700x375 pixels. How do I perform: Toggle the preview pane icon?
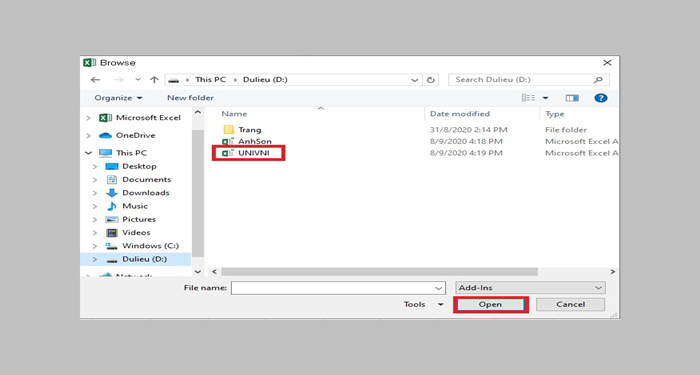[x=572, y=98]
